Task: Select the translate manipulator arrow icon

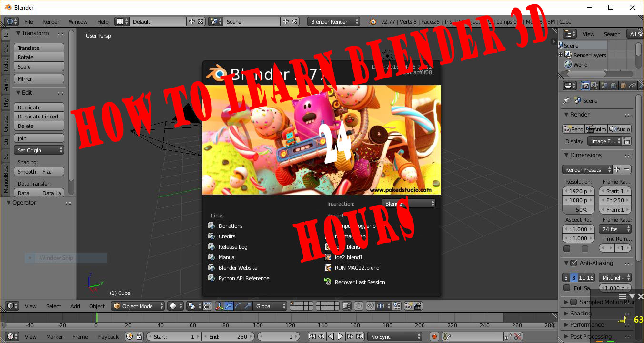Action: click(x=228, y=306)
